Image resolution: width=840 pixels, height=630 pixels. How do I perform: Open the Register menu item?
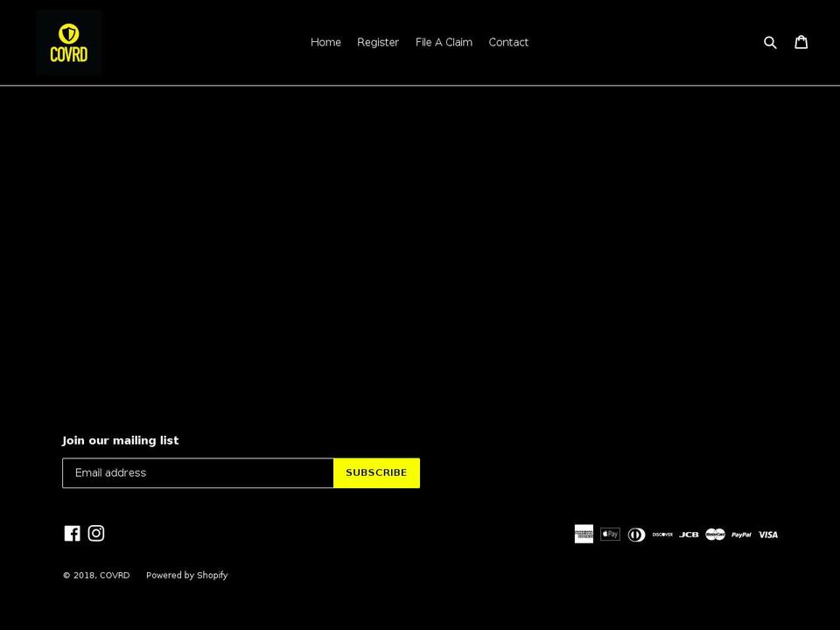coord(378,42)
